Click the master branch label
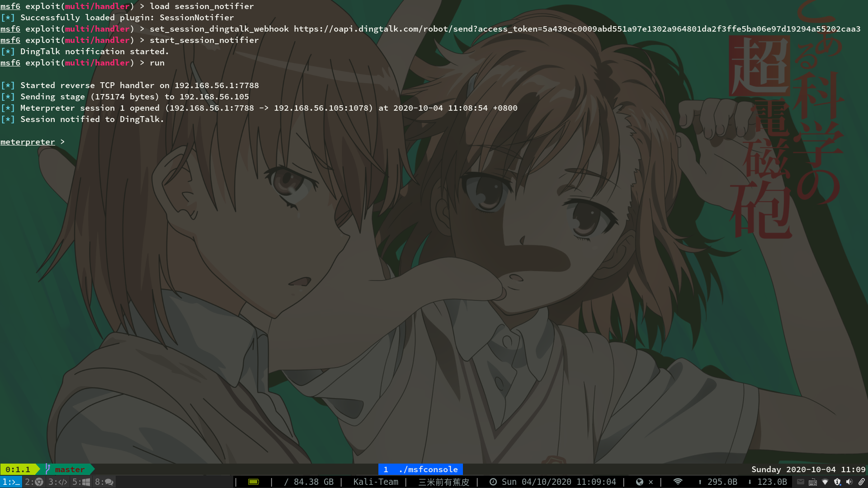The image size is (868, 488). tap(70, 469)
